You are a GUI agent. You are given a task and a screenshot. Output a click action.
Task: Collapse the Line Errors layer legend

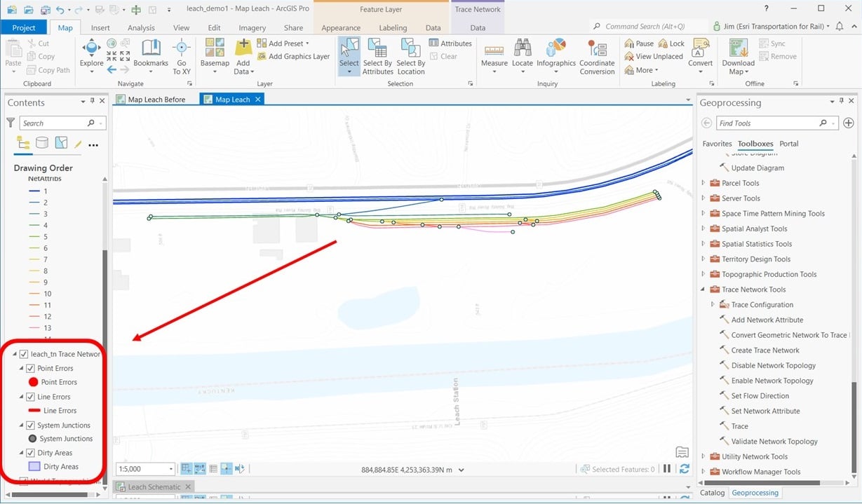(22, 397)
